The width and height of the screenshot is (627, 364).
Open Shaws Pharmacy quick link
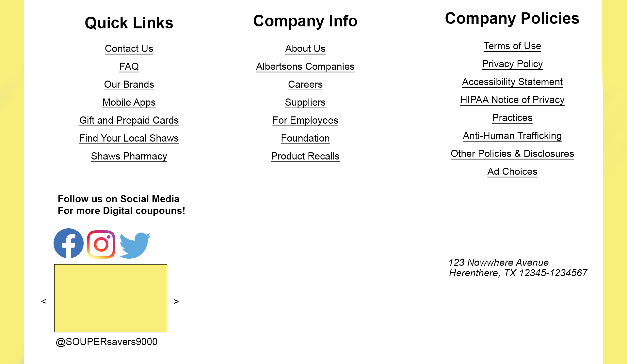[128, 157]
